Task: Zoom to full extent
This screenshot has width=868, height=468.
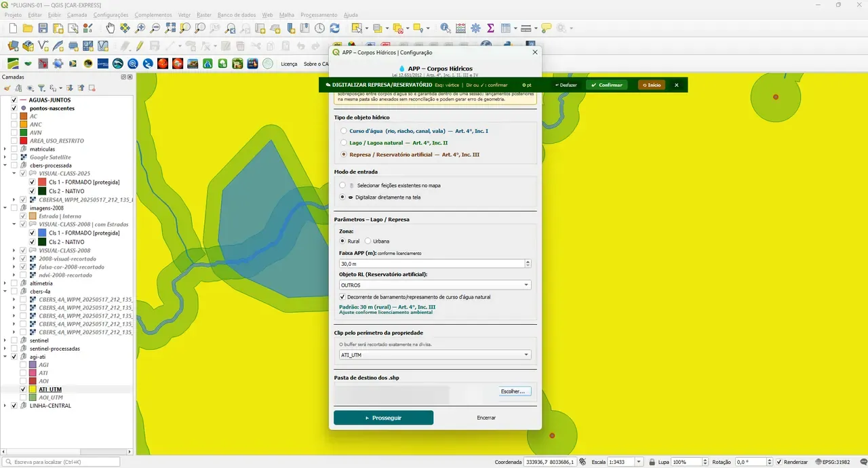Action: coord(170,28)
